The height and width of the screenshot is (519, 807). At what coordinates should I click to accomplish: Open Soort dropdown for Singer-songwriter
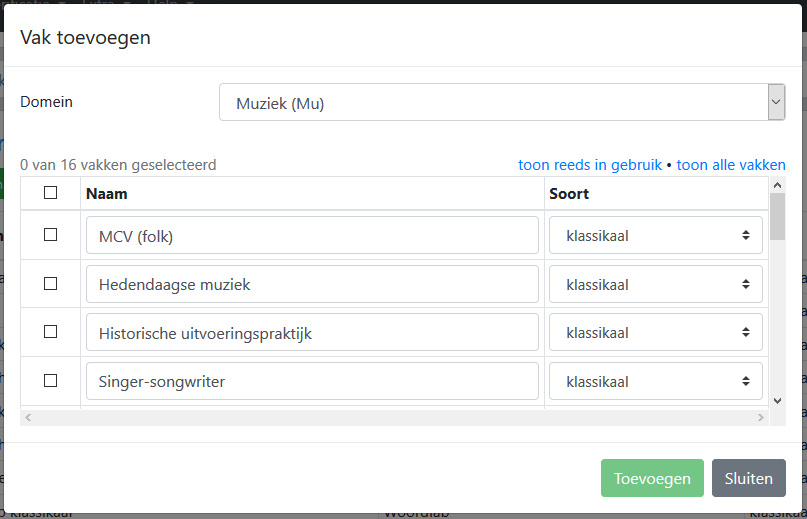coord(656,382)
